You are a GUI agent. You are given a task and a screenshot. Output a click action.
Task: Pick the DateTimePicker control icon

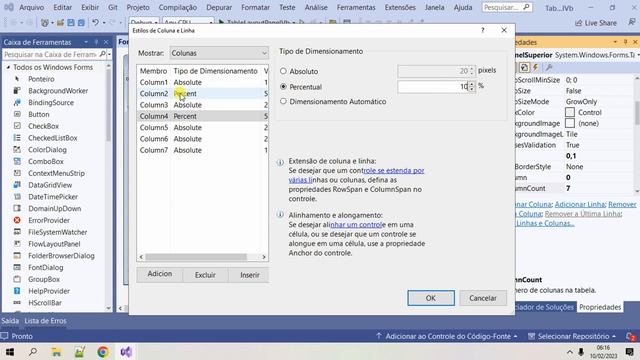point(17,197)
